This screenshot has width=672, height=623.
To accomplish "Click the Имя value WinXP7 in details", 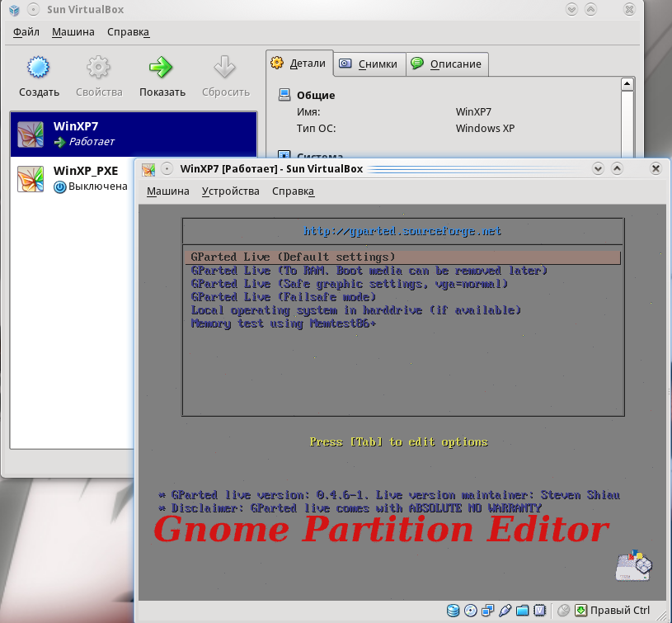I will [473, 112].
